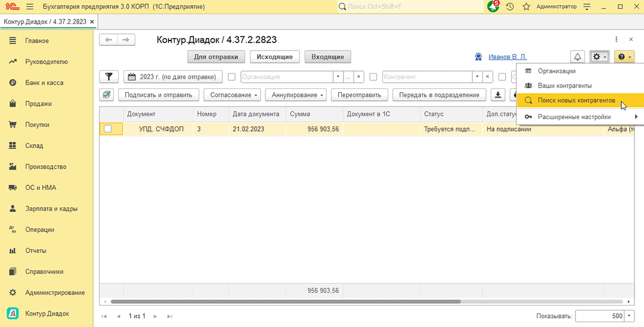The image size is (644, 327).
Task: Switch to the Исходящие tab
Action: pyautogui.click(x=275, y=57)
